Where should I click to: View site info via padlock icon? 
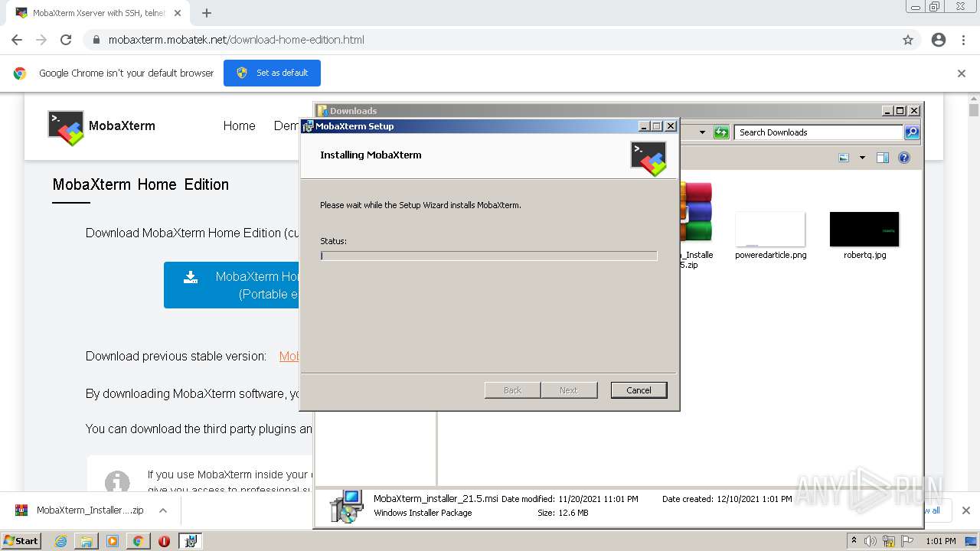point(96,40)
